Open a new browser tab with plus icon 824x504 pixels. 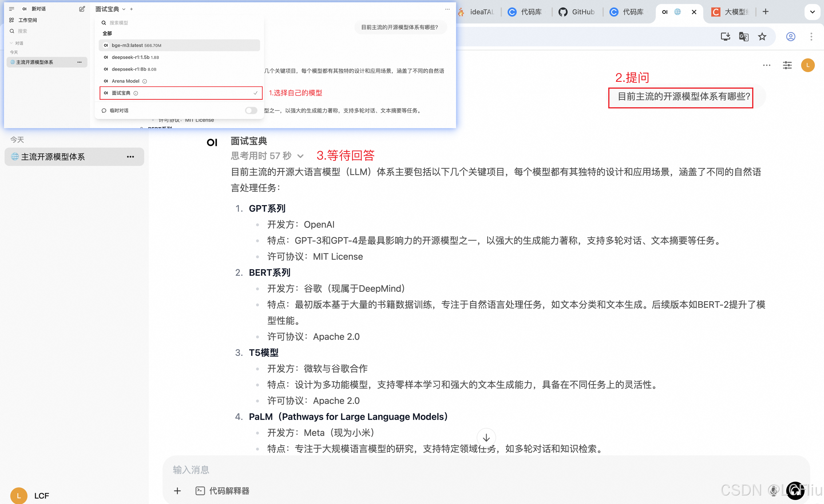coord(766,12)
